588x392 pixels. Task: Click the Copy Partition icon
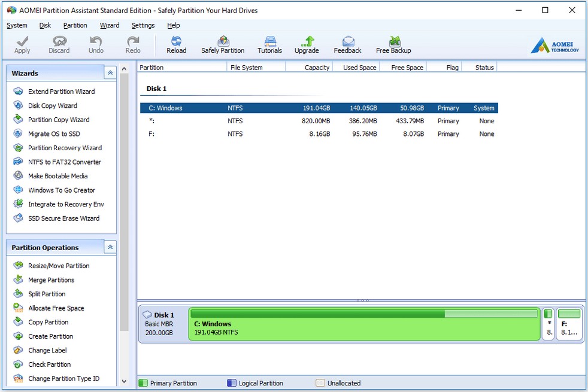click(x=18, y=322)
